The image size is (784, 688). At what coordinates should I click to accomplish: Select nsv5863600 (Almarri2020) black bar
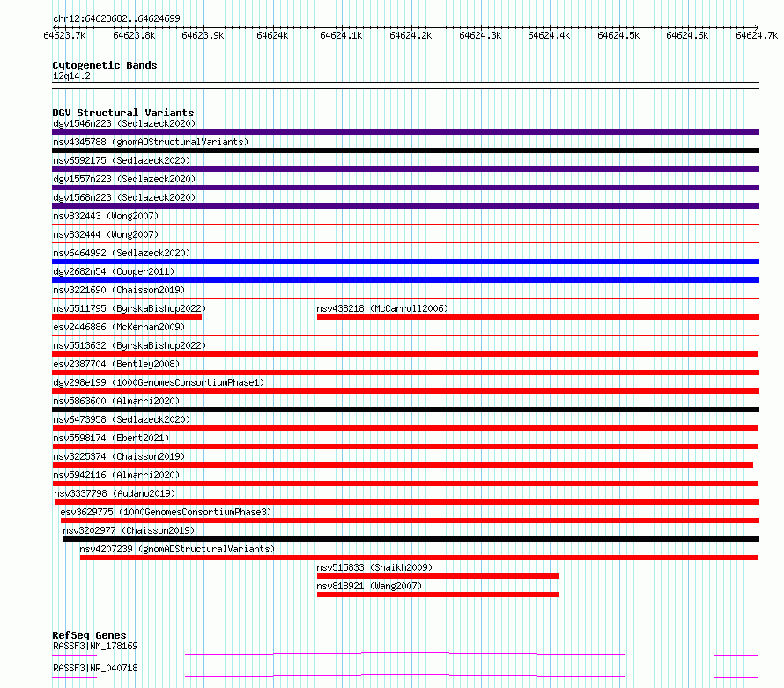pos(405,410)
